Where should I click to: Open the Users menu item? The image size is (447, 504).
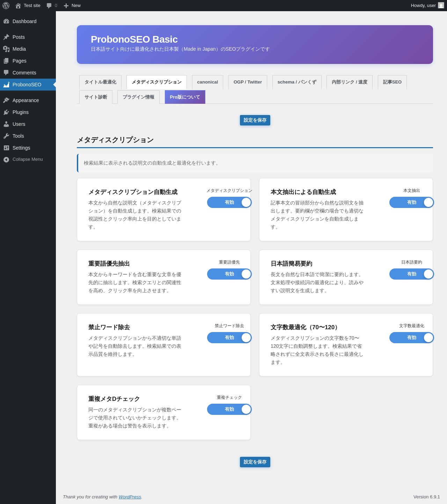[28, 124]
